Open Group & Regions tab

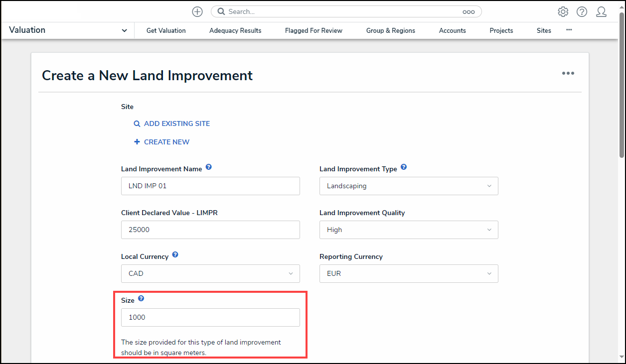(x=391, y=30)
